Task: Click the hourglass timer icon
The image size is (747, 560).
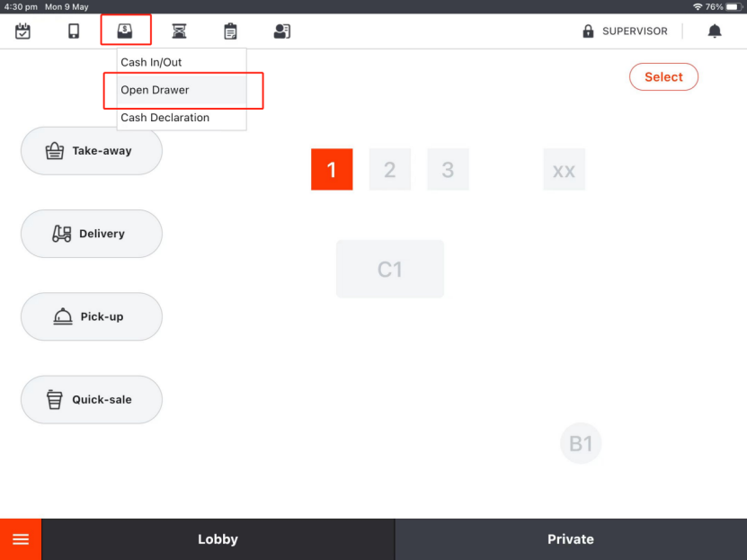Action: pyautogui.click(x=180, y=31)
